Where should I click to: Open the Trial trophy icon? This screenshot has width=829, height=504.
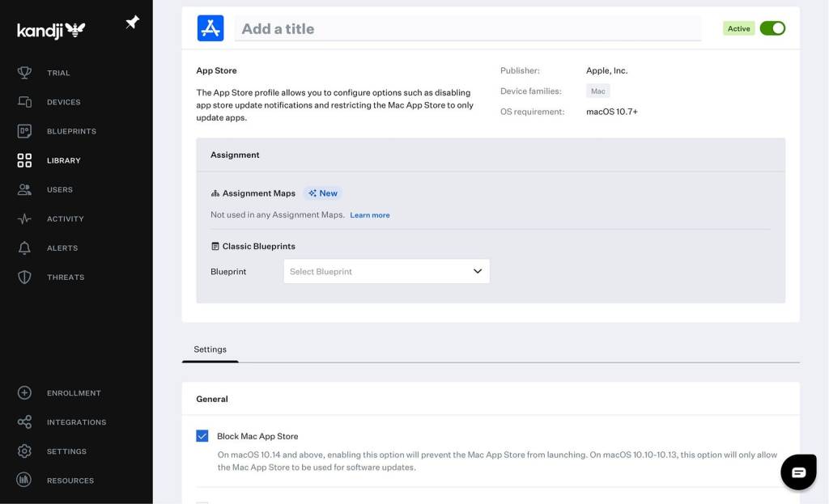[24, 73]
